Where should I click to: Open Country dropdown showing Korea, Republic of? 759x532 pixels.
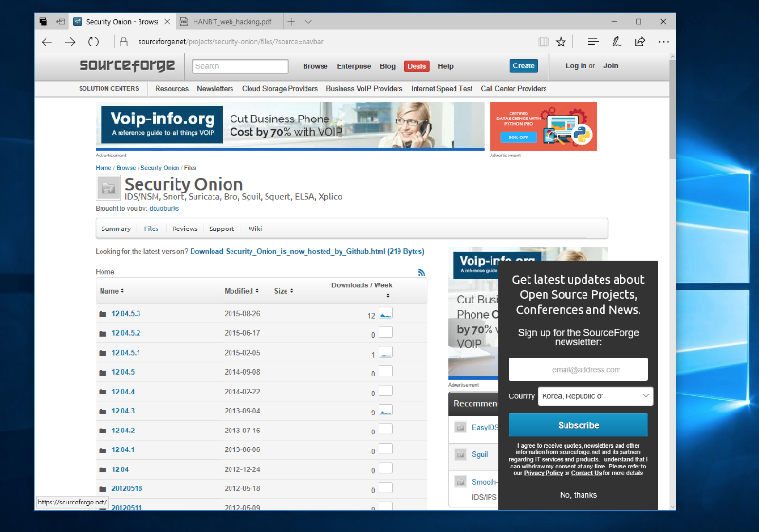point(596,396)
